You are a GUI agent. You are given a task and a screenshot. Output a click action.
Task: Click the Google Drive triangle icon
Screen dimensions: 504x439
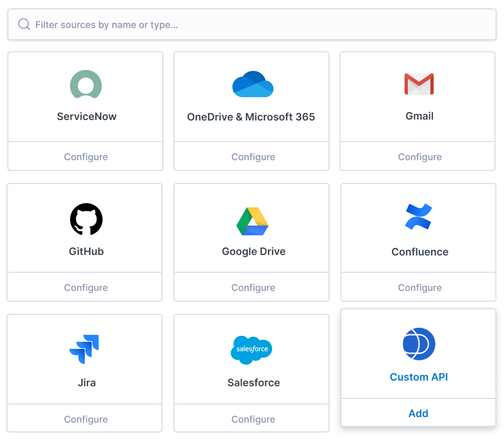pyautogui.click(x=252, y=221)
